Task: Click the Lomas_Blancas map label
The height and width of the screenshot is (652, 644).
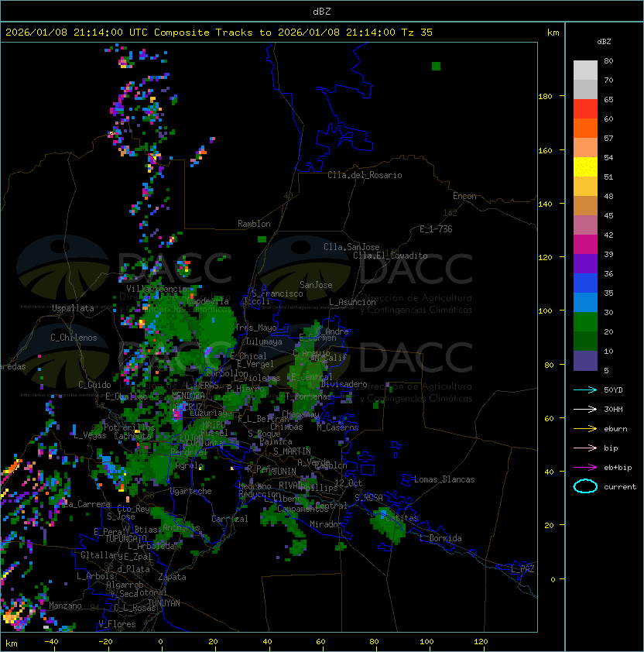Action: [x=444, y=479]
